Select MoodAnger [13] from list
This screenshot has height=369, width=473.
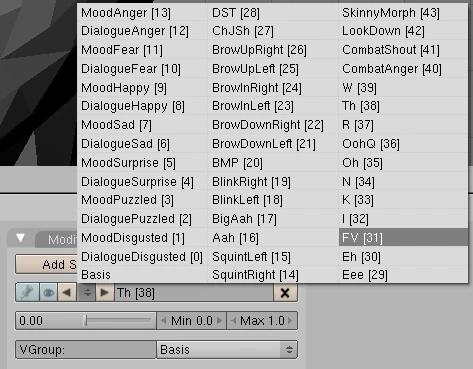[142, 13]
